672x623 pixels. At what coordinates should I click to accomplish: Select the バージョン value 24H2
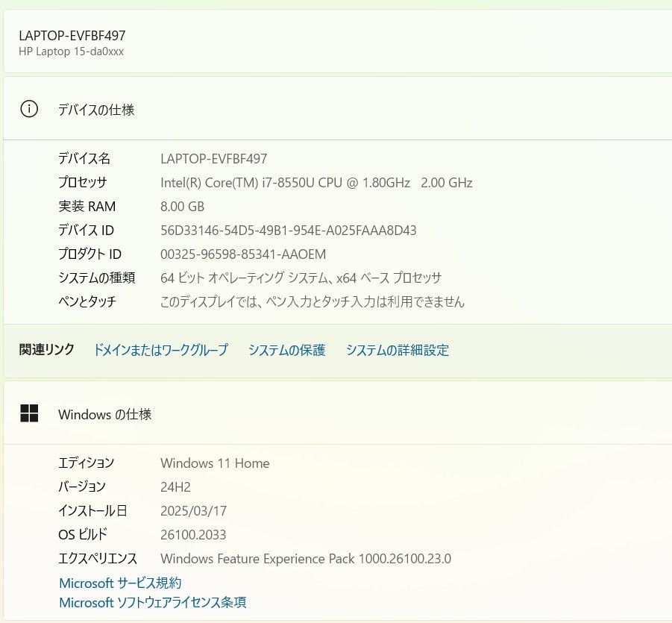(175, 487)
